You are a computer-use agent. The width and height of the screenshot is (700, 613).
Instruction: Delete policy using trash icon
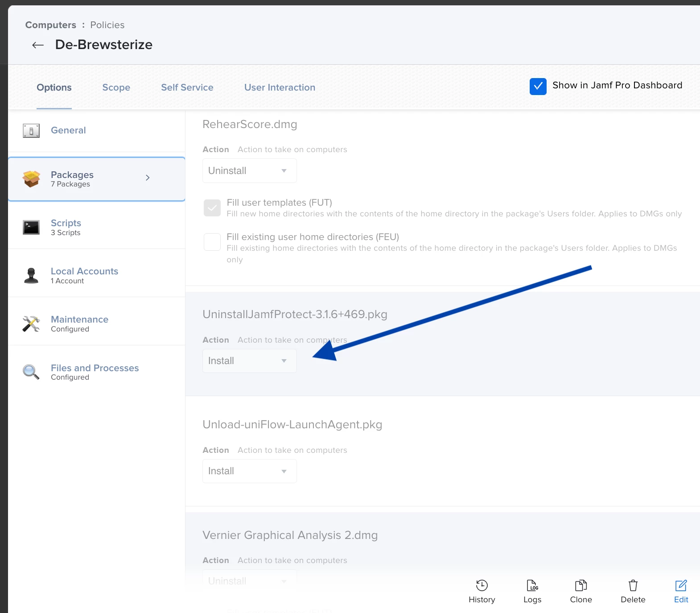click(633, 585)
